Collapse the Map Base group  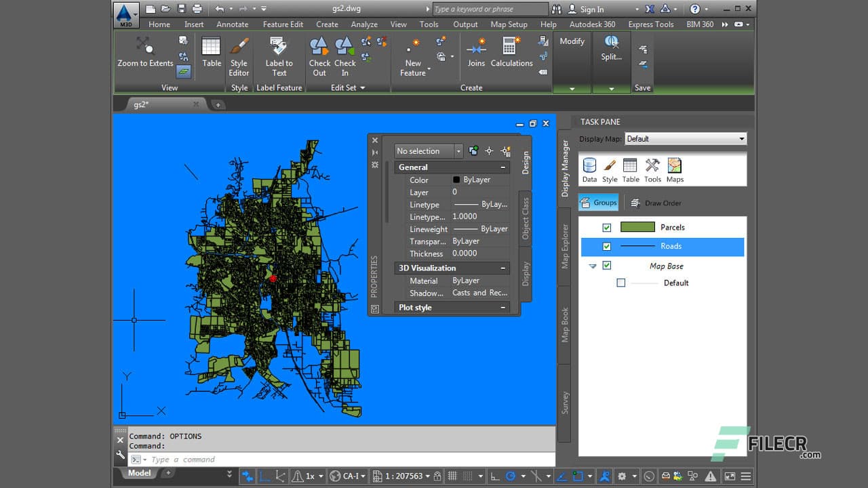[593, 266]
